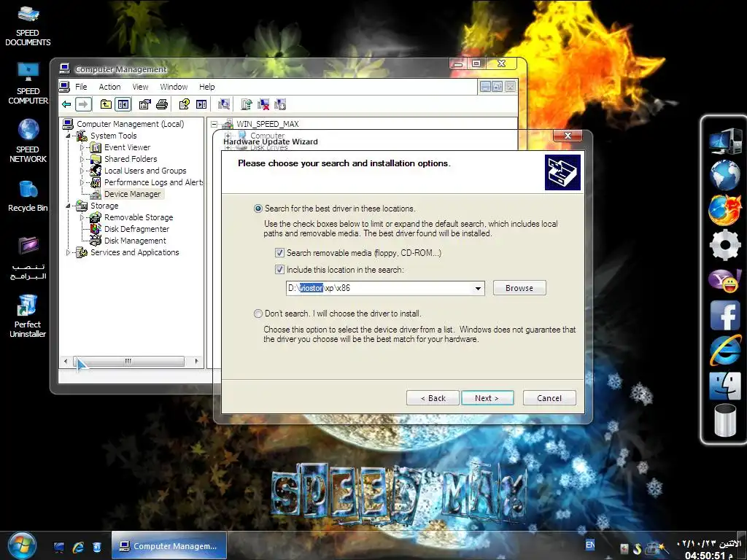This screenshot has height=560, width=747.
Task: Select Disk Defragmenter in console tree
Action: coord(136,229)
